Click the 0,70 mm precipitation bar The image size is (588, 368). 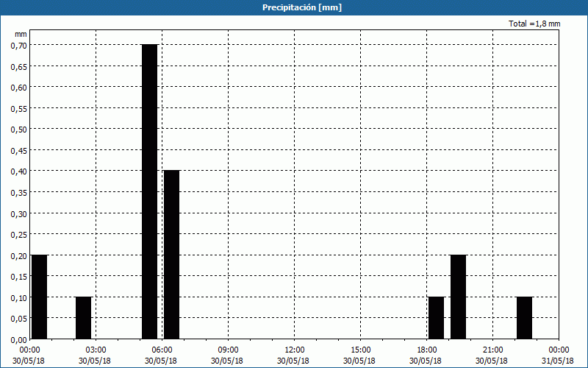pyautogui.click(x=150, y=191)
